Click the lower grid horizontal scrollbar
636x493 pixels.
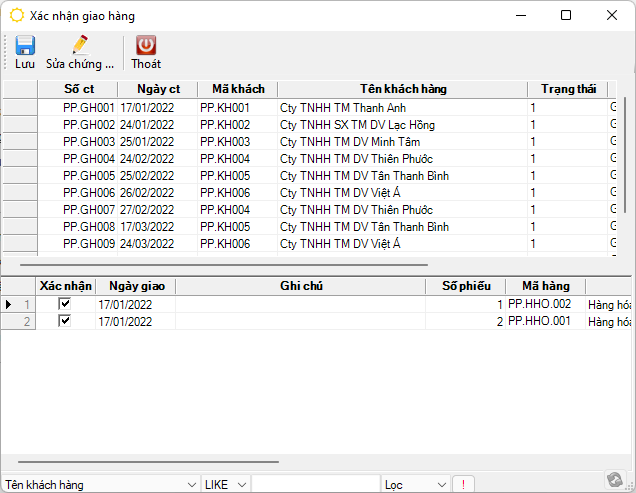(140, 462)
